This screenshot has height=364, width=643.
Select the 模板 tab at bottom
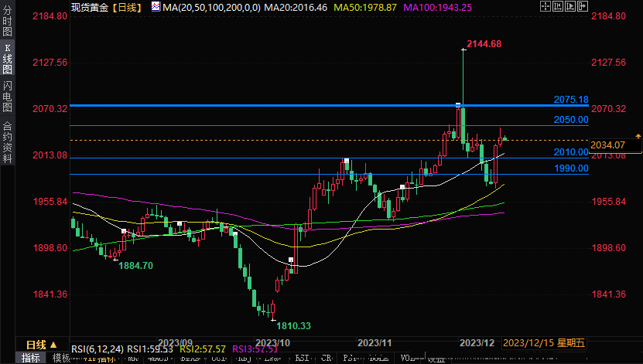[60, 358]
